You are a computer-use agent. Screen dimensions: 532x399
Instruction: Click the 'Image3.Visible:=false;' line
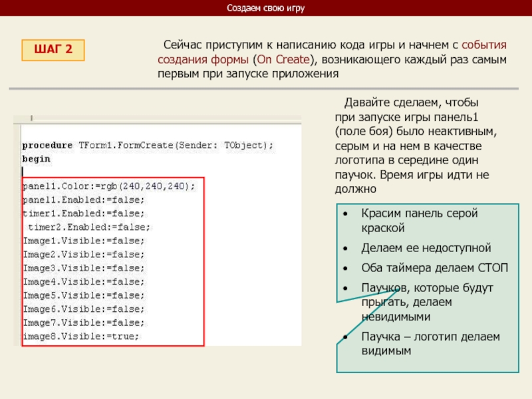[x=84, y=268]
